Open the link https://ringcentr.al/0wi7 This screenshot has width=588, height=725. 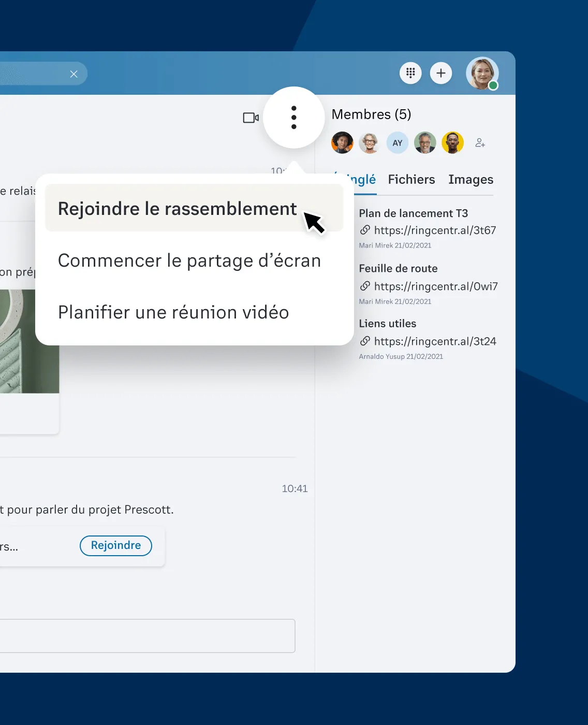436,286
